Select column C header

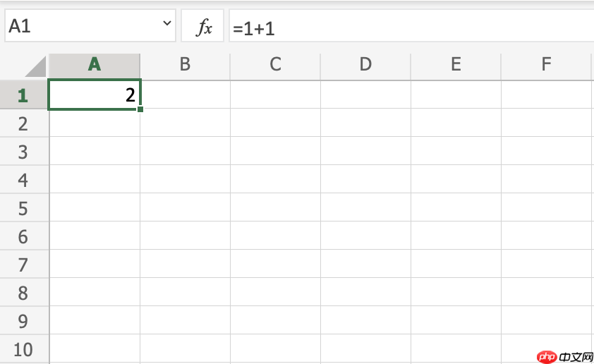coord(275,65)
